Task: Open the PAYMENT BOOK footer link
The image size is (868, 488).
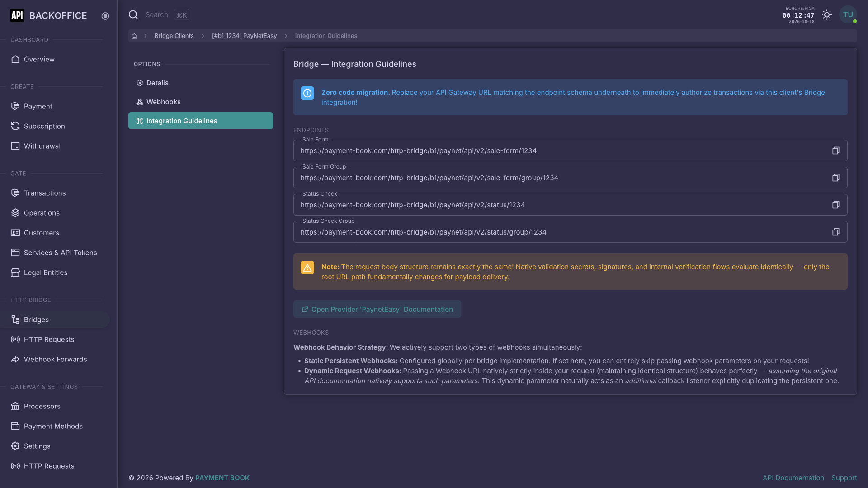Action: click(x=222, y=478)
